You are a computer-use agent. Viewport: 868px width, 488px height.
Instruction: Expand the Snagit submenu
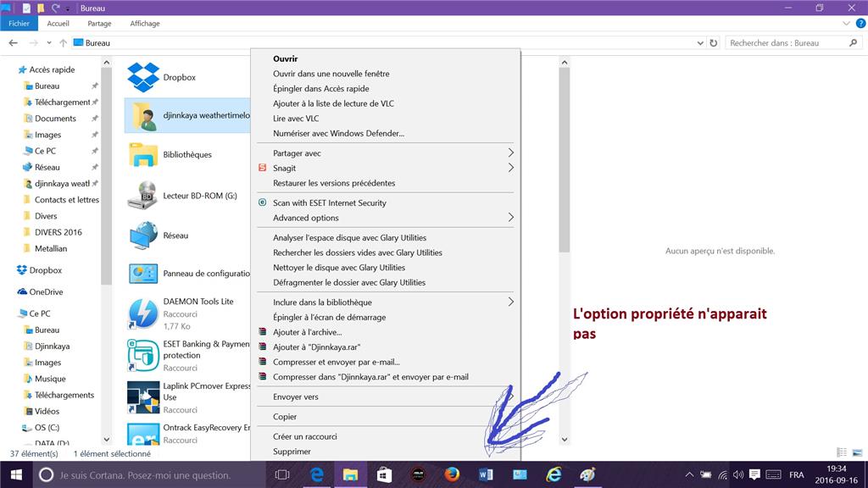point(511,168)
